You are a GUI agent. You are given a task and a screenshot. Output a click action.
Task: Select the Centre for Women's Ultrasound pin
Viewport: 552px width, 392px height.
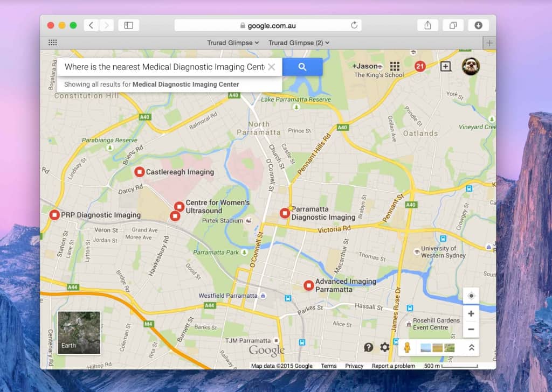(179, 206)
